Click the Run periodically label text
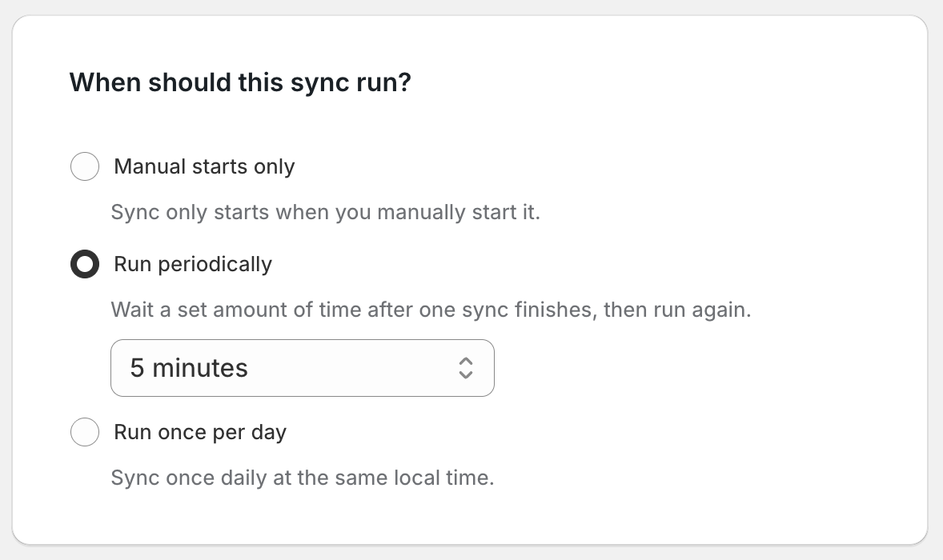Image resolution: width=943 pixels, height=560 pixels. pyautogui.click(x=192, y=264)
